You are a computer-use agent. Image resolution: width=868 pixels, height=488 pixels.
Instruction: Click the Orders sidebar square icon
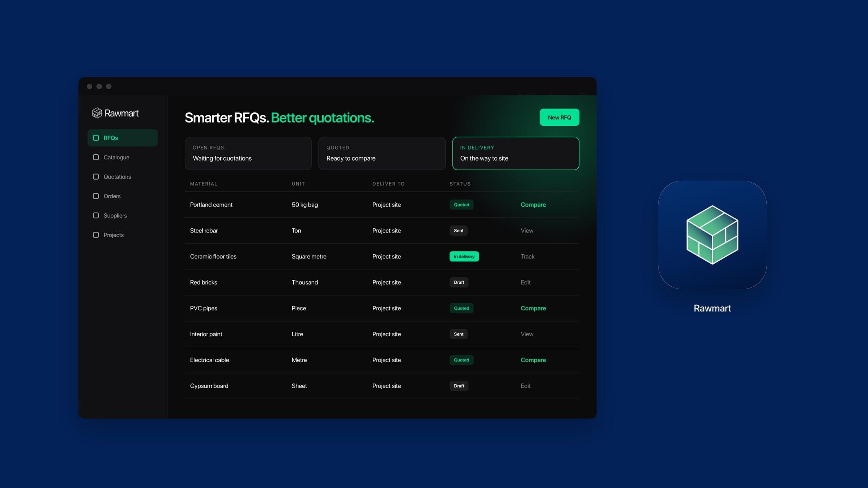[x=96, y=196]
